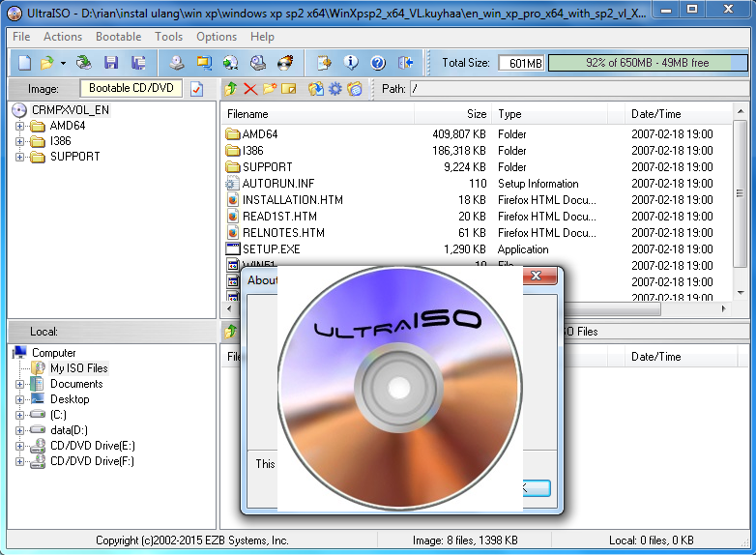Image resolution: width=756 pixels, height=555 pixels.
Task: Click the Save floppy disk icon
Action: coord(111,63)
